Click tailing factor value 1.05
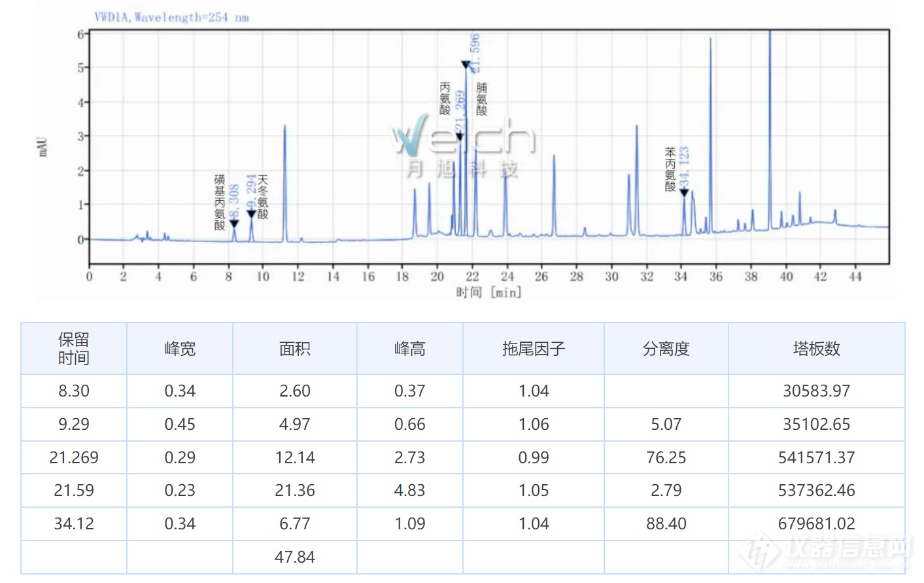This screenshot has height=583, width=924. pyautogui.click(x=534, y=490)
